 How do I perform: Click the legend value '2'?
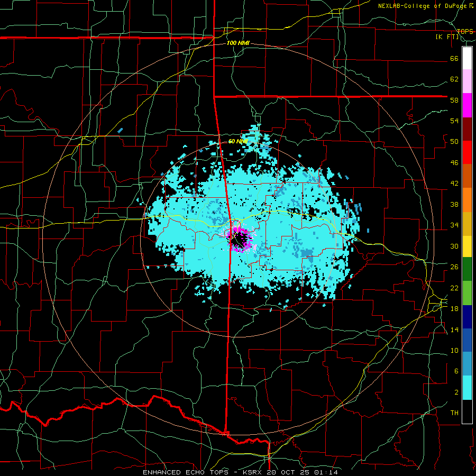[456, 392]
